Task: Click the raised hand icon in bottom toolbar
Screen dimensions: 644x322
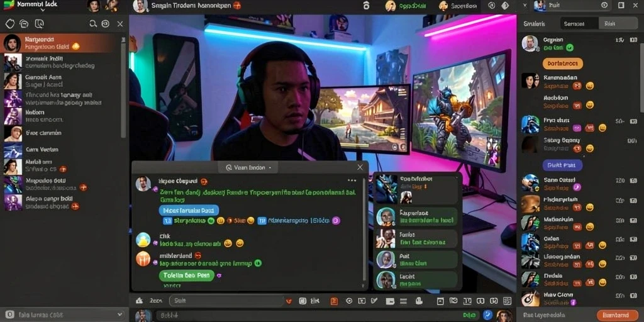Action: pos(419,301)
